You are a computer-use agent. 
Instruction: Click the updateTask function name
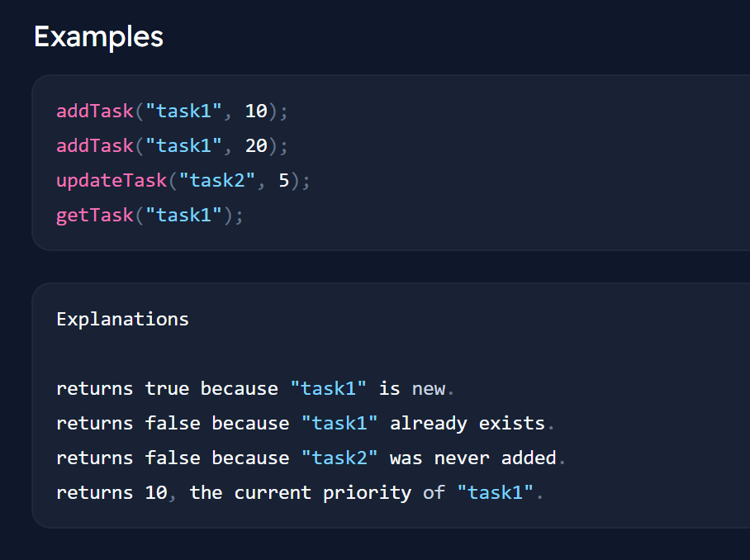112,181
